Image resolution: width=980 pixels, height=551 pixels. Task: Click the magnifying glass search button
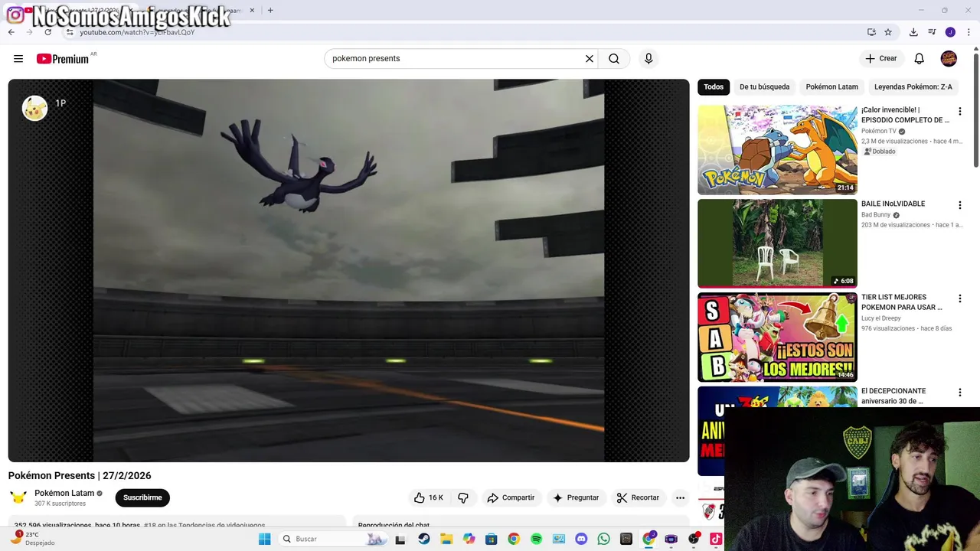pos(614,58)
